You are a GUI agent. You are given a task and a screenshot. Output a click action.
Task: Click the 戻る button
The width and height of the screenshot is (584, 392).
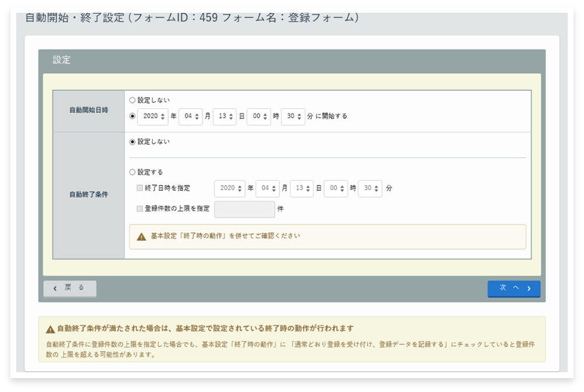[x=69, y=288]
